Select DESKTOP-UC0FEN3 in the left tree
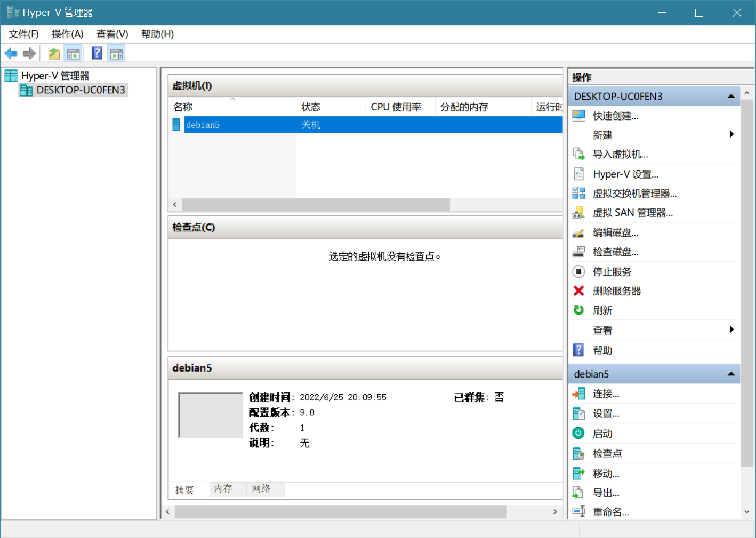The image size is (756, 538). [x=81, y=90]
